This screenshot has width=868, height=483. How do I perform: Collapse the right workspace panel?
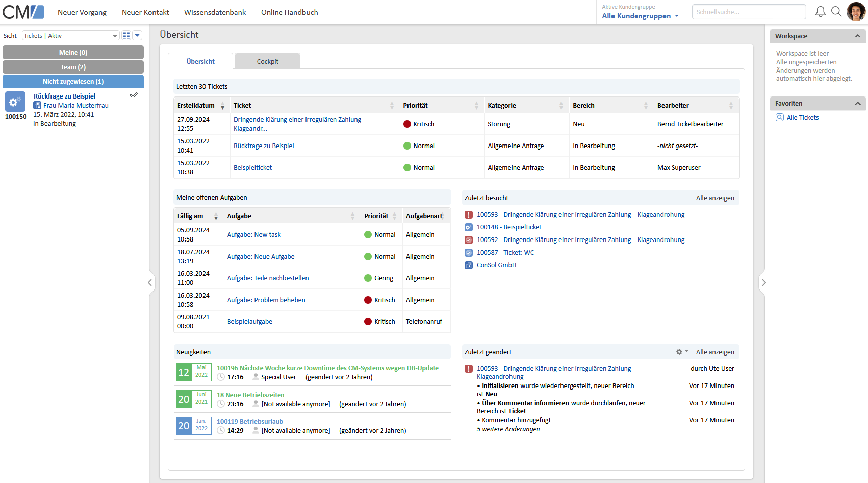click(x=764, y=283)
